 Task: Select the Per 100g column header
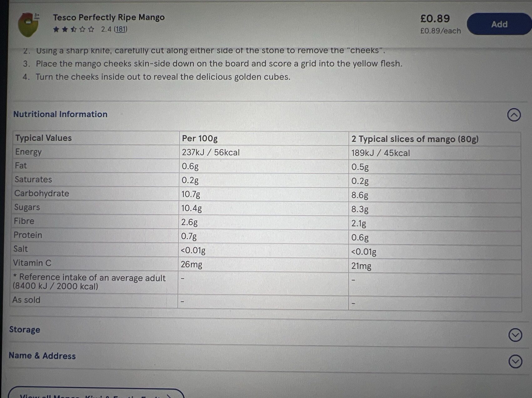click(200, 138)
